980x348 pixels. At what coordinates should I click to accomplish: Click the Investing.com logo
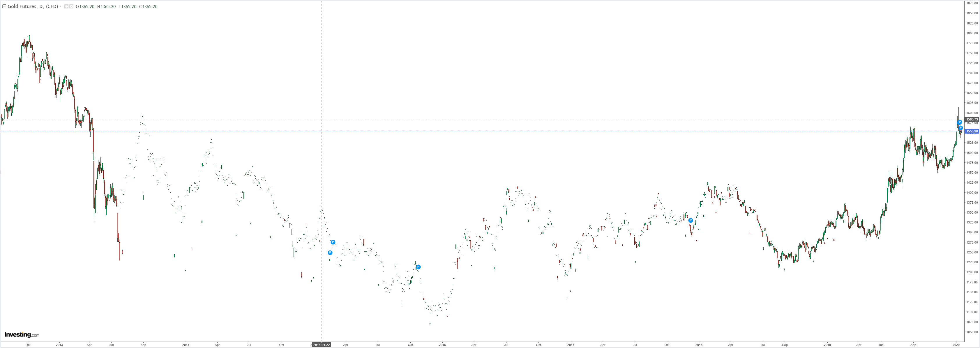tap(22, 335)
